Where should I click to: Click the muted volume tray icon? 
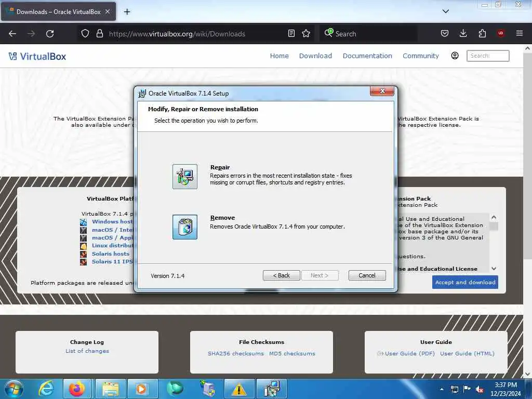click(480, 389)
